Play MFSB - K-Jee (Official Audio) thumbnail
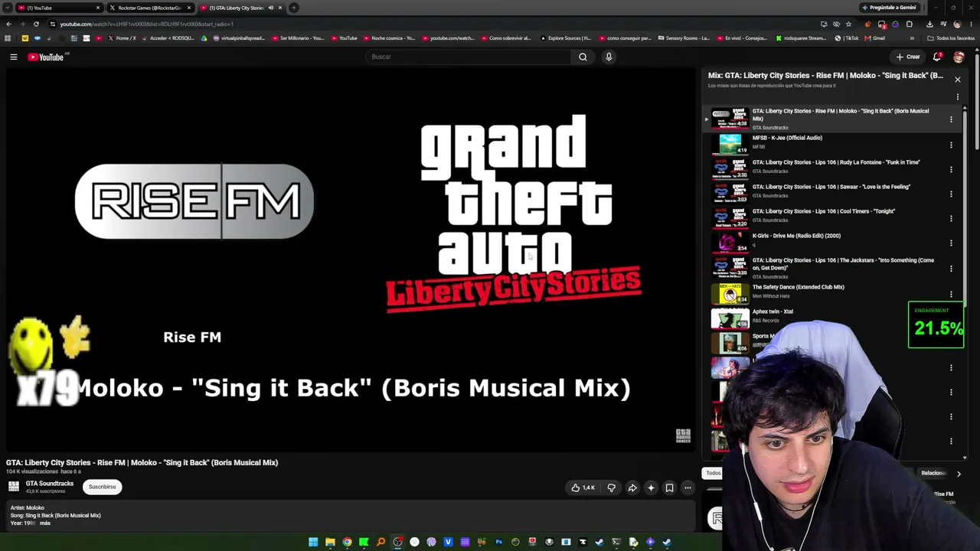The height and width of the screenshot is (551, 980). point(730,144)
